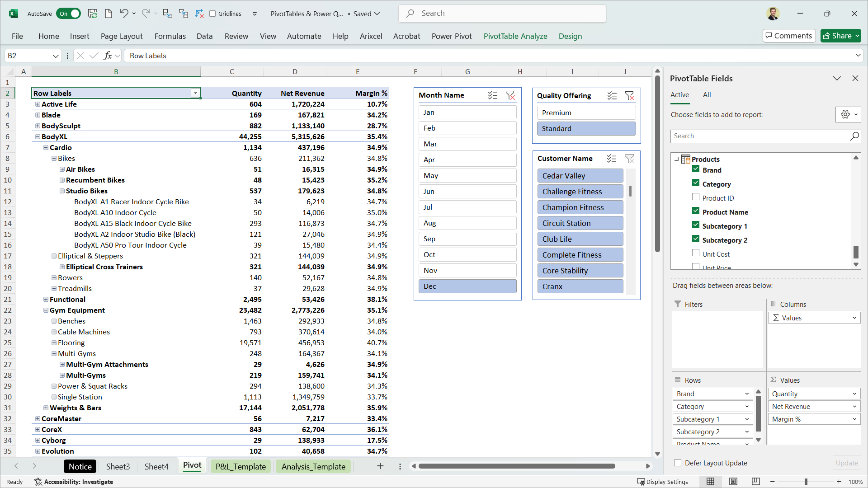The image size is (868, 488).
Task: Switch to Page Break Preview view
Action: point(755,482)
